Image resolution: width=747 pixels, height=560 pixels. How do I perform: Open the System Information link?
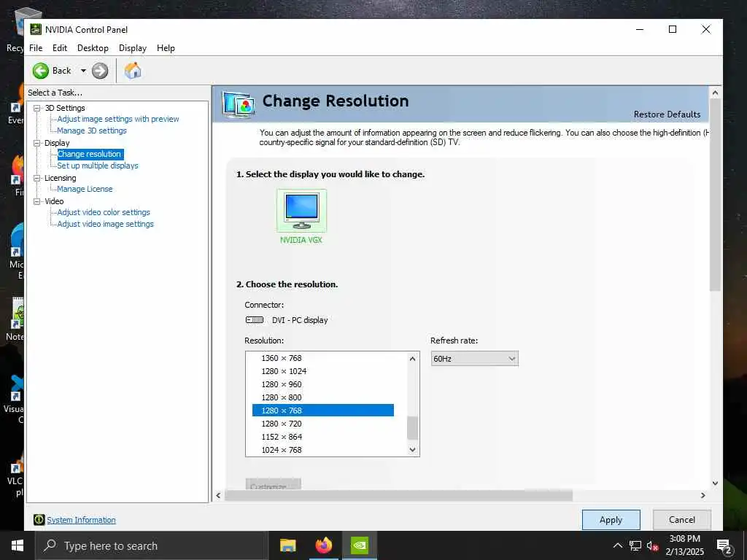[x=81, y=520]
